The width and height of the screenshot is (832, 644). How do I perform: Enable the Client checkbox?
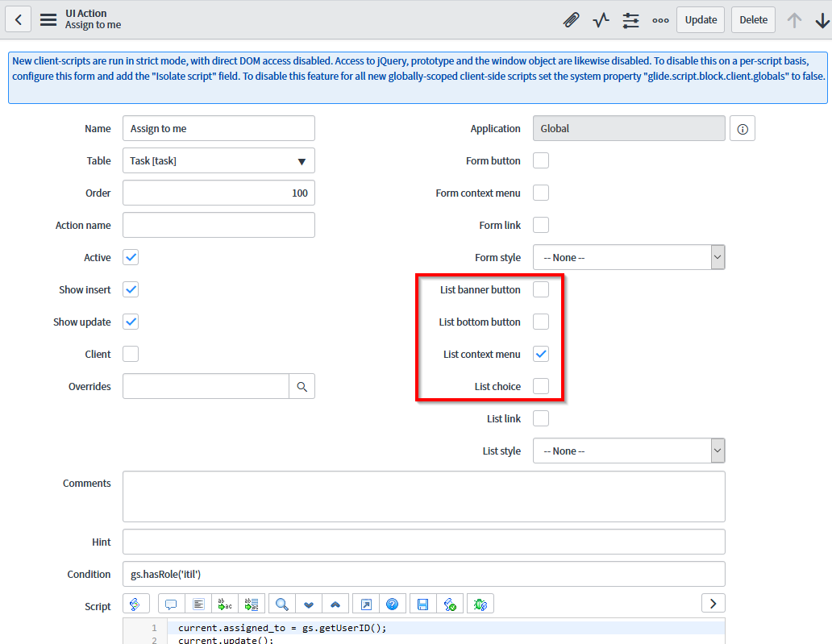click(x=131, y=355)
